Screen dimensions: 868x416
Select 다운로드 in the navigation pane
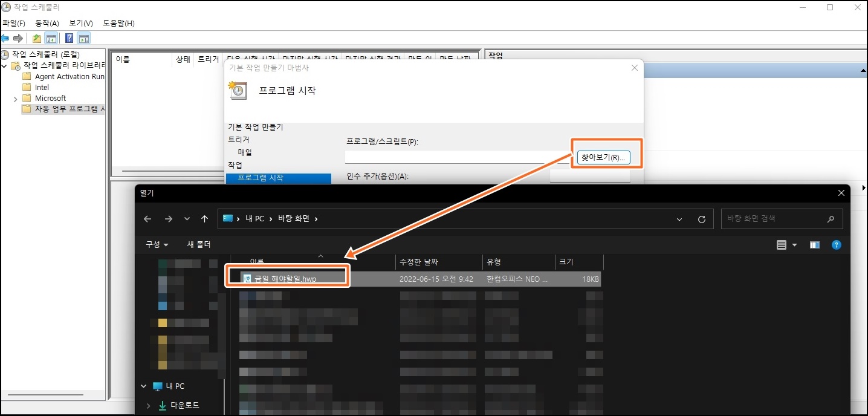[184, 405]
